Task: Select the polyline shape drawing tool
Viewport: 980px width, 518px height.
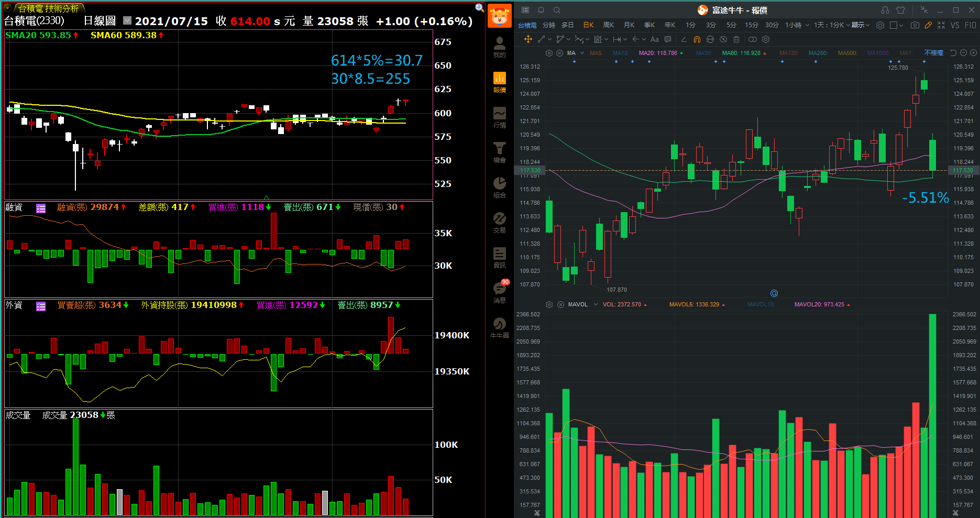Action: click(560, 39)
